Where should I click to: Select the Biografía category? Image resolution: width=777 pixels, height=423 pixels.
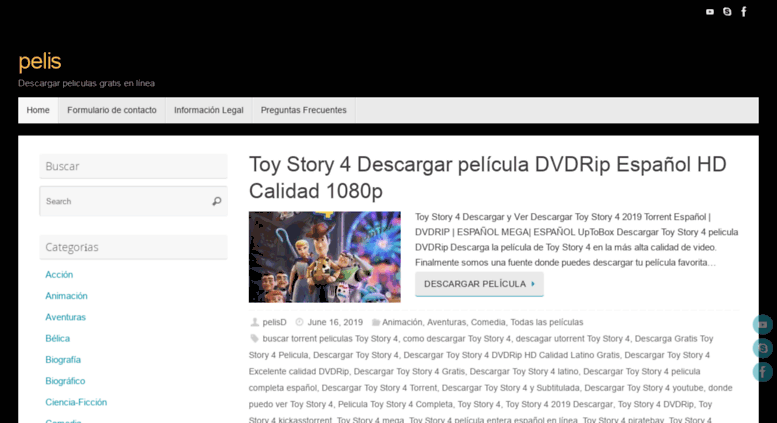pyautogui.click(x=63, y=360)
